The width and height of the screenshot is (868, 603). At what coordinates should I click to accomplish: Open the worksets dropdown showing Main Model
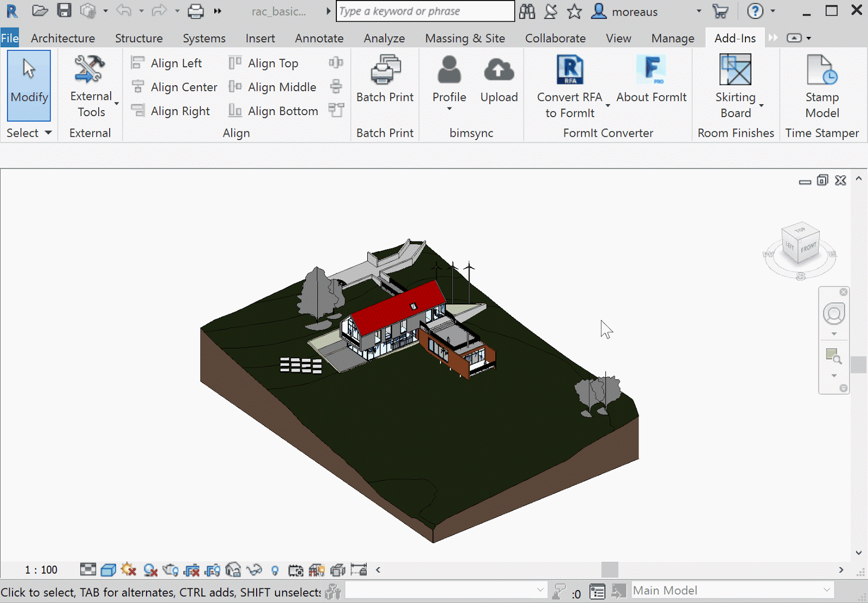point(732,591)
